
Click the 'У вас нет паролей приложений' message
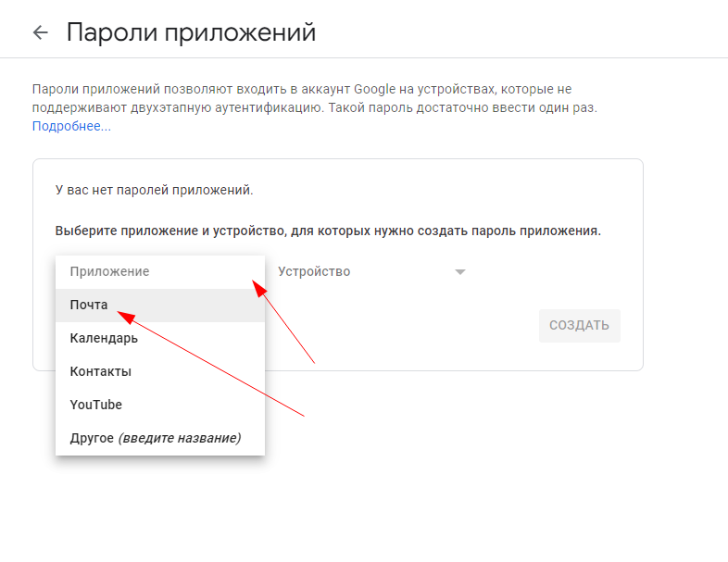(154, 190)
